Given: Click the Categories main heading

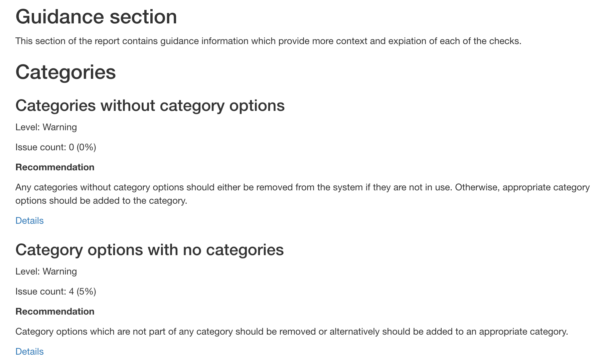Looking at the screenshot, I should [65, 72].
